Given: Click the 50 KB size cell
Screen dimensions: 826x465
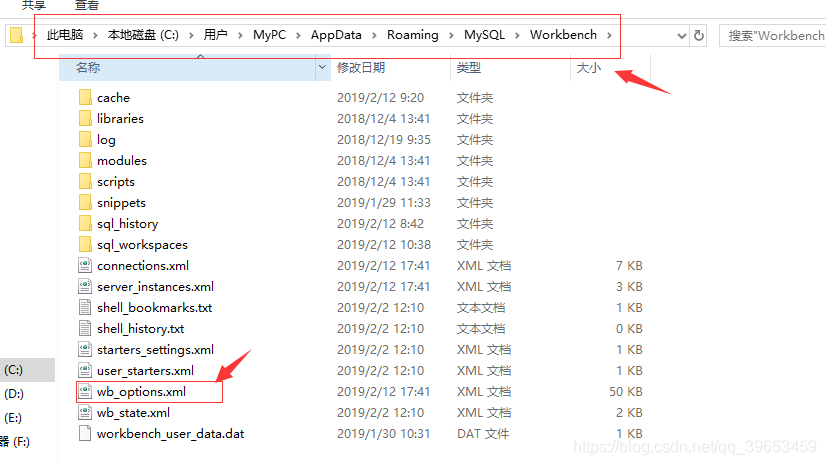Looking at the screenshot, I should point(626,392).
